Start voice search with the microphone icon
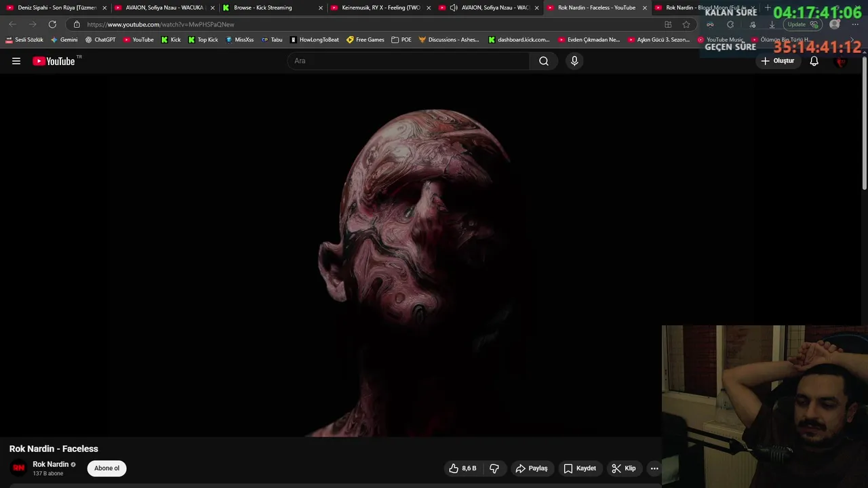 click(574, 61)
